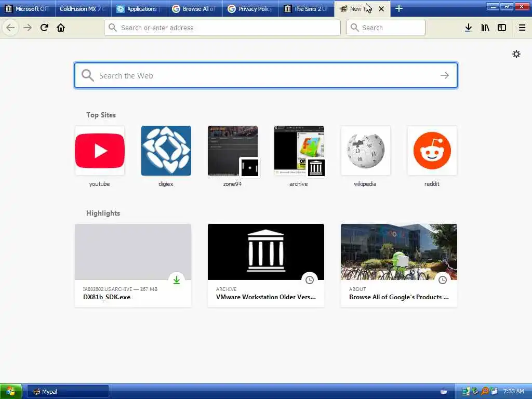Click the 7:33 AM system clock
Viewport: 532px width, 399px height.
(x=513, y=392)
